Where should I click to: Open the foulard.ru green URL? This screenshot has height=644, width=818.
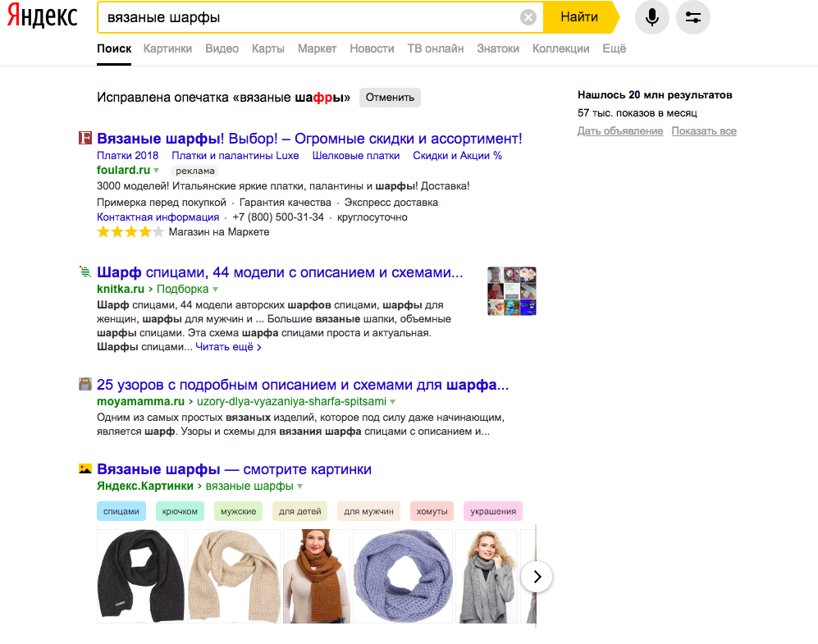point(124,170)
